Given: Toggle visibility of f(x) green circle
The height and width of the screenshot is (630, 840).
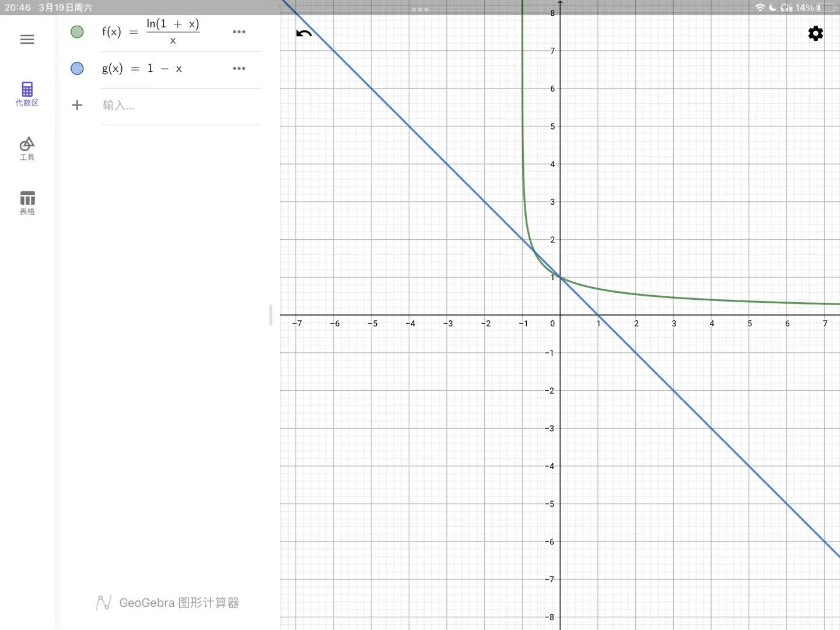Looking at the screenshot, I should [77, 32].
